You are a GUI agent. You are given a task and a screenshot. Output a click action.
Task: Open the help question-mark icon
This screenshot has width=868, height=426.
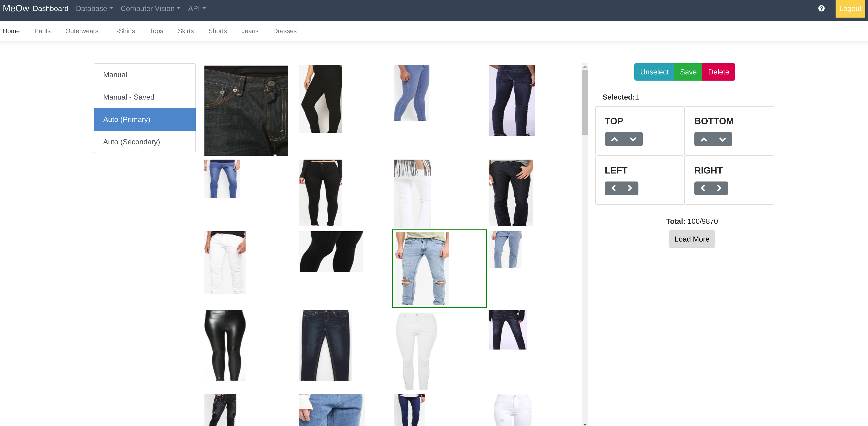(821, 8)
